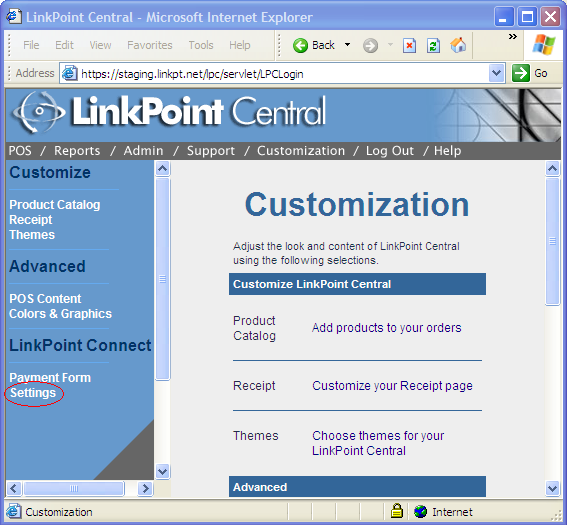The width and height of the screenshot is (567, 525).
Task: Click the Refresh page icon
Action: pyautogui.click(x=433, y=46)
